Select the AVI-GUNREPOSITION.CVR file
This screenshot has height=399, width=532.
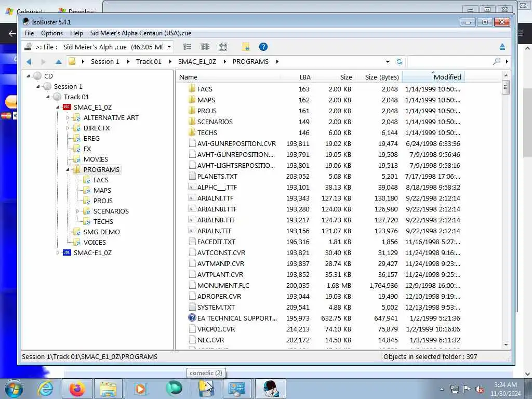236,143
